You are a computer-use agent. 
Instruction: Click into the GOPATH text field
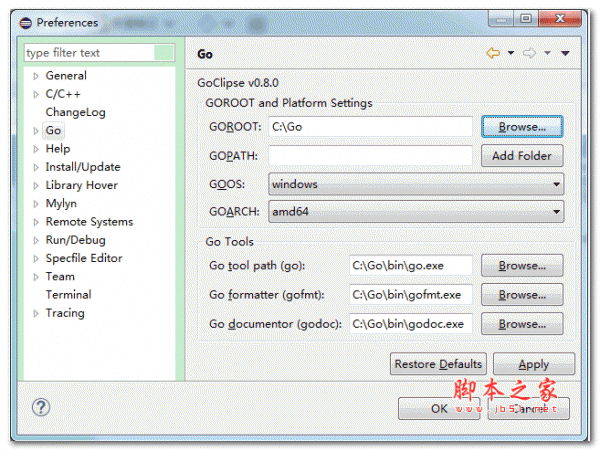tap(370, 156)
